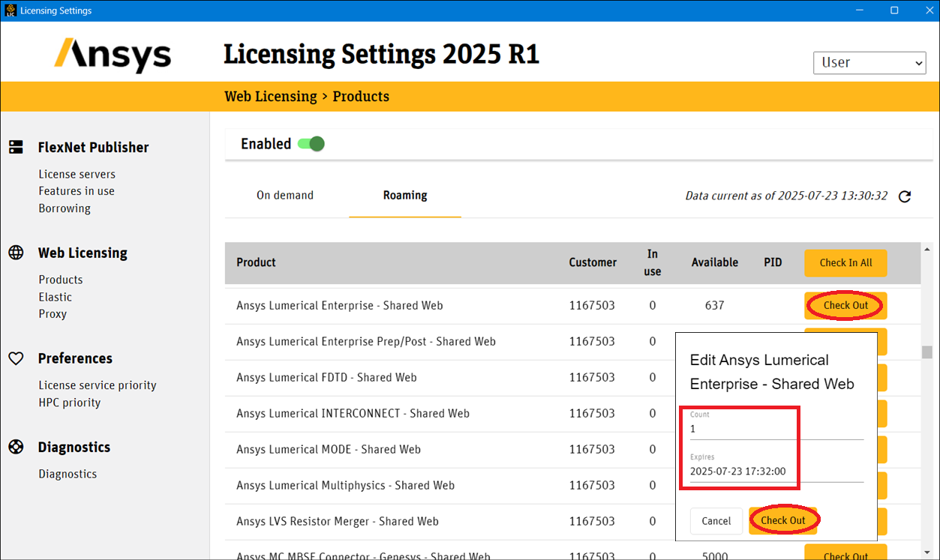The height and width of the screenshot is (560, 940).
Task: Click the available count 637
Action: (715, 305)
